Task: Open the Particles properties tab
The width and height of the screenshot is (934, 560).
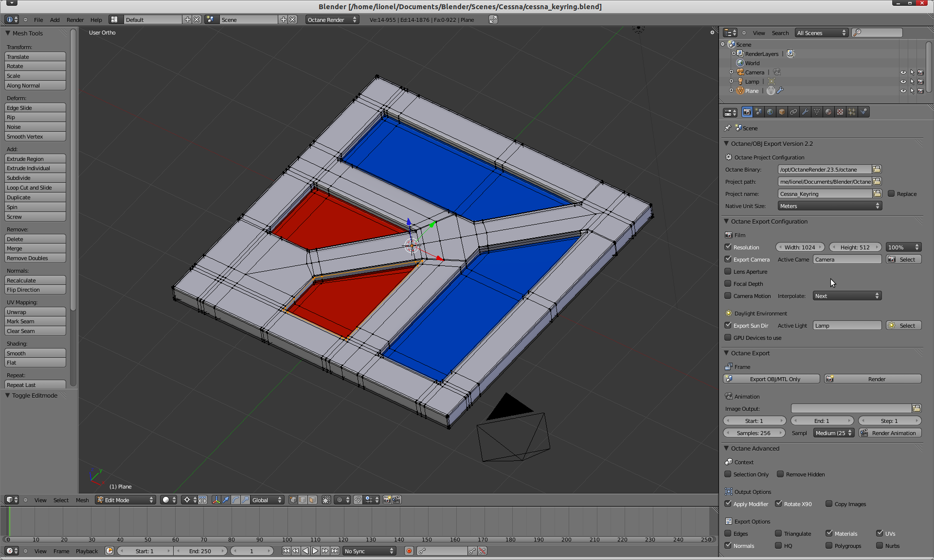Action: pos(852,112)
